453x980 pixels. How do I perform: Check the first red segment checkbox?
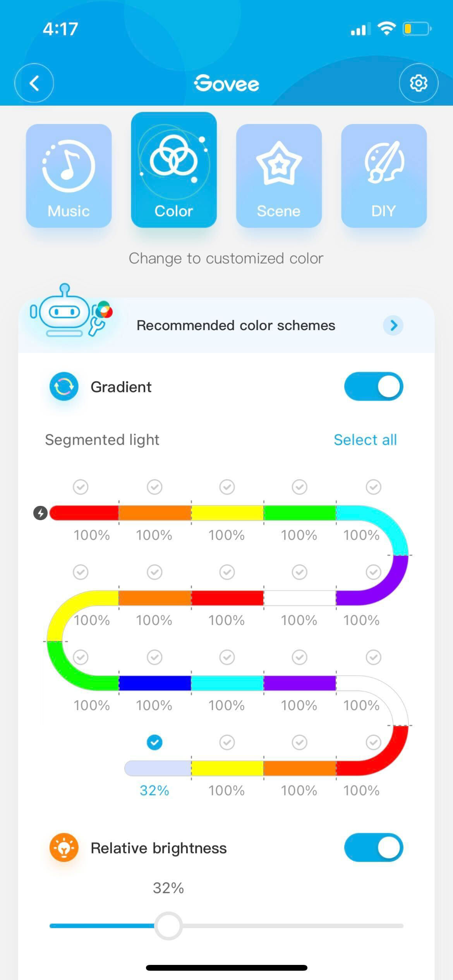pyautogui.click(x=81, y=487)
